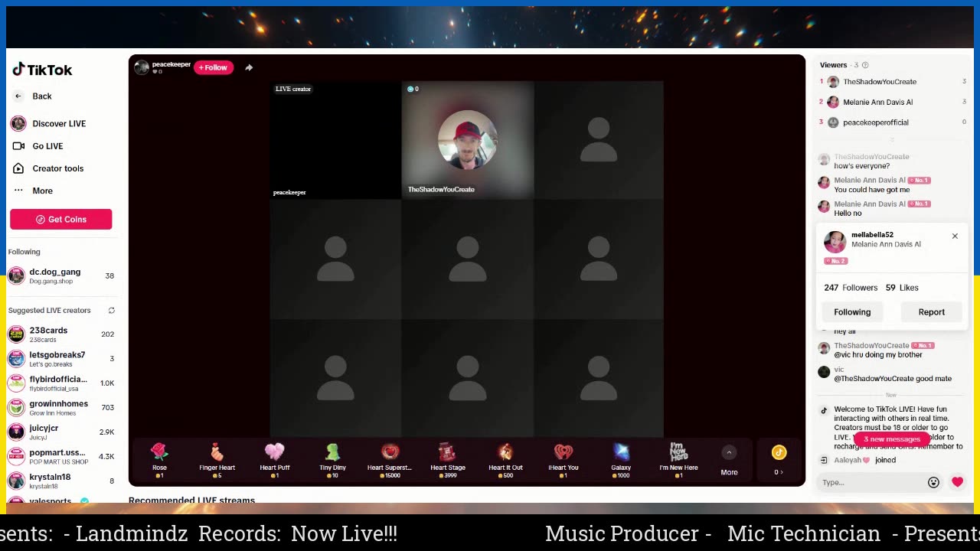Refresh Suggested LIVE creators list
Image resolution: width=980 pixels, height=551 pixels.
pos(111,311)
